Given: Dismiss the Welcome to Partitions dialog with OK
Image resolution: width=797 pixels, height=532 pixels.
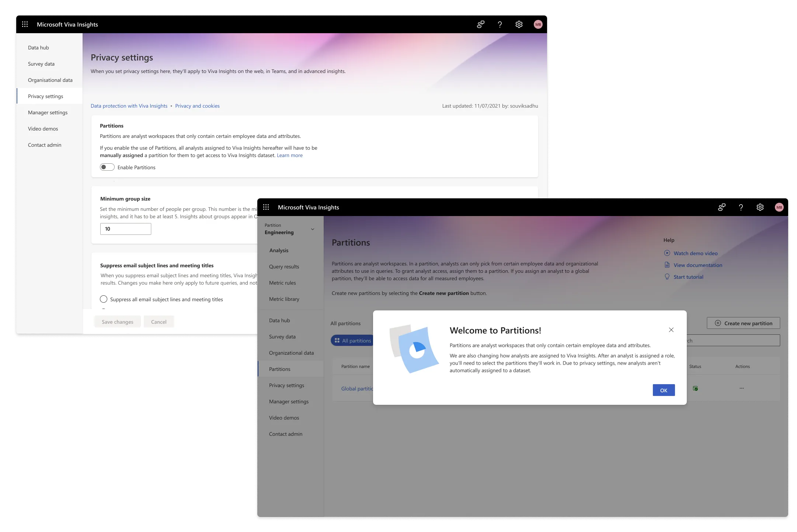Looking at the screenshot, I should [663, 390].
